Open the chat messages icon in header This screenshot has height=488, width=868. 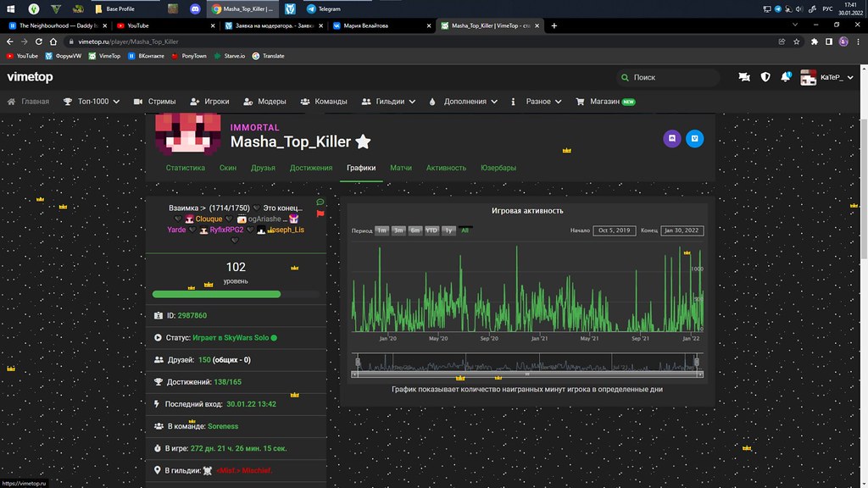coord(744,77)
